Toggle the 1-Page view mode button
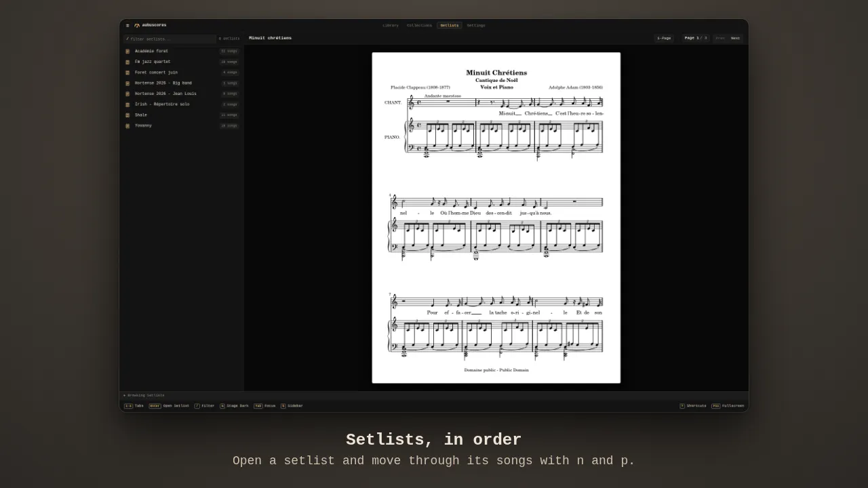Viewport: 868px width, 488px height. (x=664, y=38)
